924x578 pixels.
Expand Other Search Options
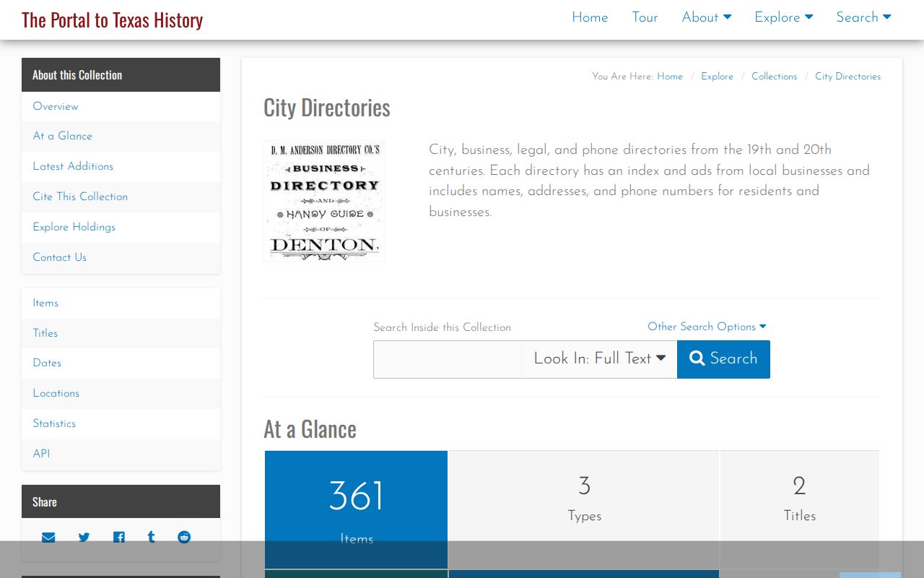707,327
